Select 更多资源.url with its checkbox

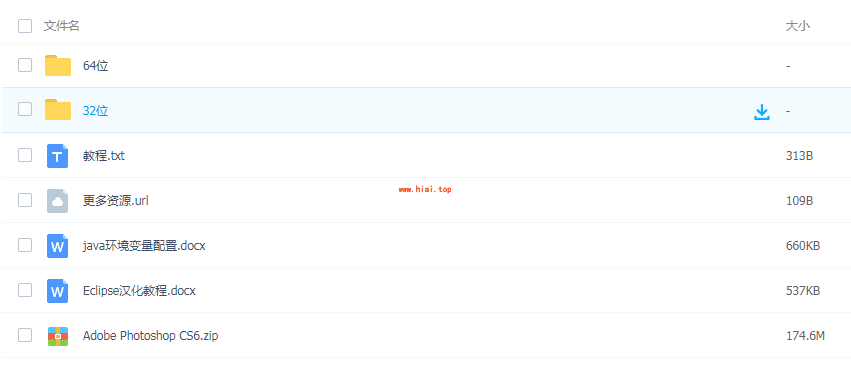(x=25, y=200)
